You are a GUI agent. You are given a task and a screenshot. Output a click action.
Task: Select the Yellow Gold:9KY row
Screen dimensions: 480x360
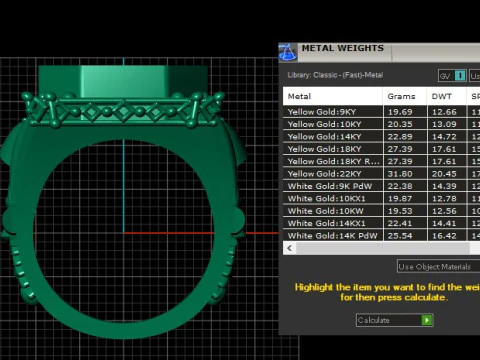(381, 112)
